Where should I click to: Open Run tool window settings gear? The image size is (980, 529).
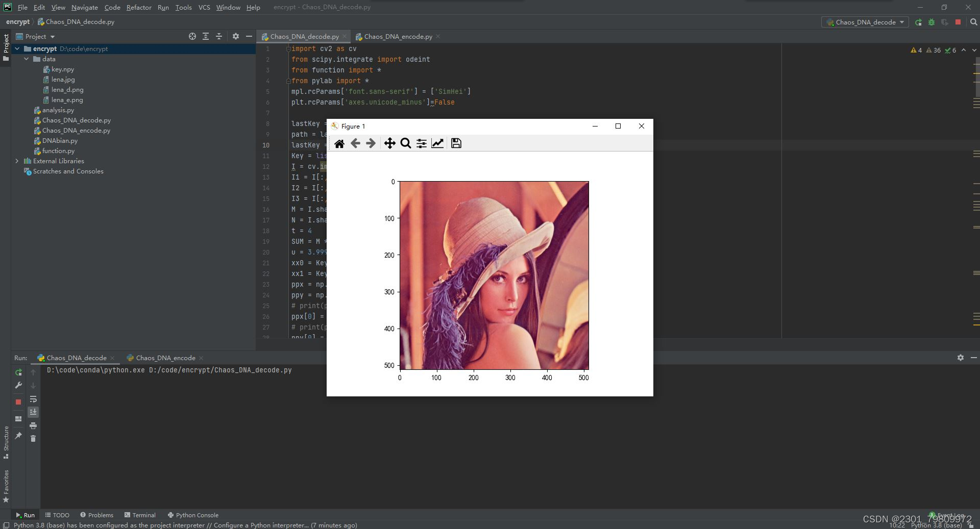pyautogui.click(x=961, y=358)
